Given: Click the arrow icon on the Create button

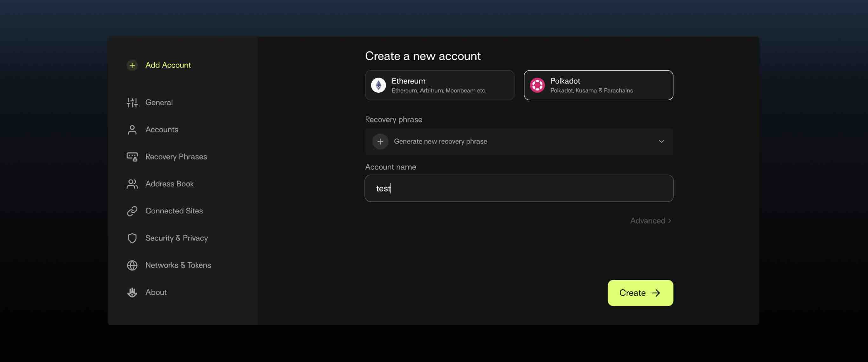Looking at the screenshot, I should click(x=656, y=293).
